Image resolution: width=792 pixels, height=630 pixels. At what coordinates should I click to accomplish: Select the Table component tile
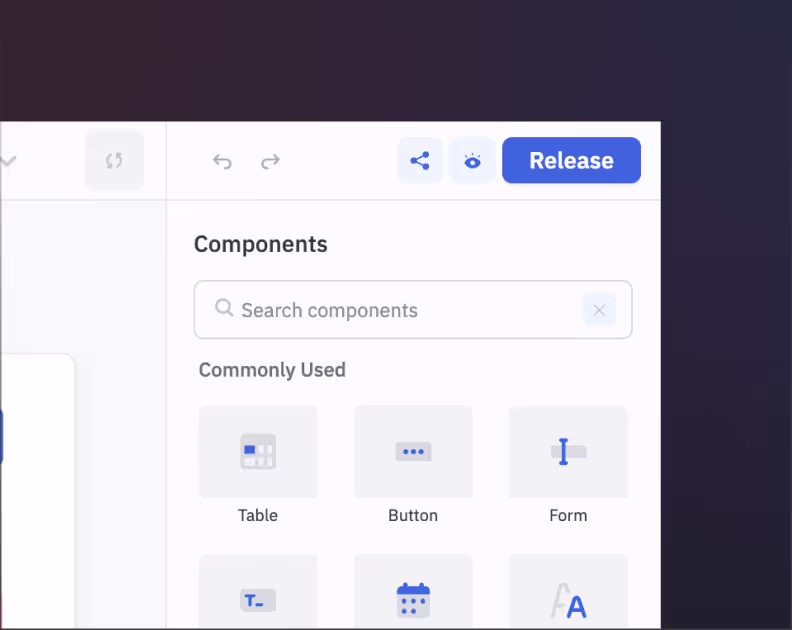point(258,452)
